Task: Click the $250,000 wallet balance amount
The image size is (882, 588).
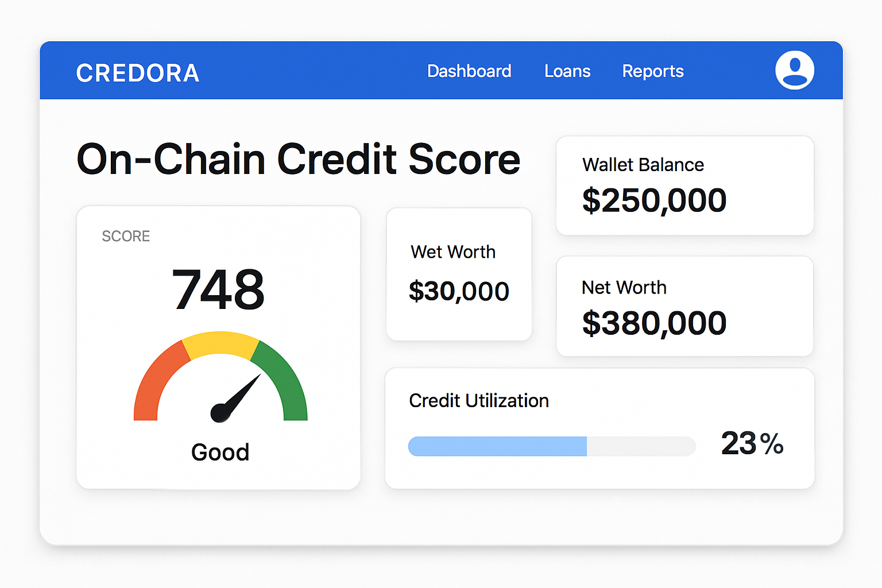Action: 654,200
